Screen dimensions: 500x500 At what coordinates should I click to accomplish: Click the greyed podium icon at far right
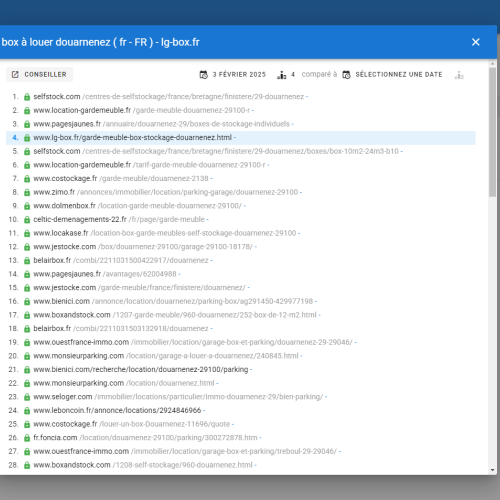point(459,75)
